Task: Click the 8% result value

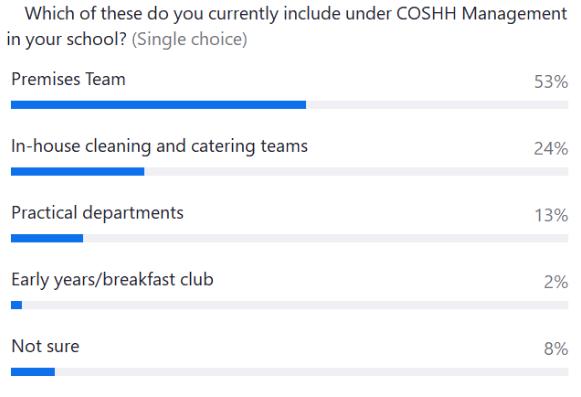Action: point(556,348)
